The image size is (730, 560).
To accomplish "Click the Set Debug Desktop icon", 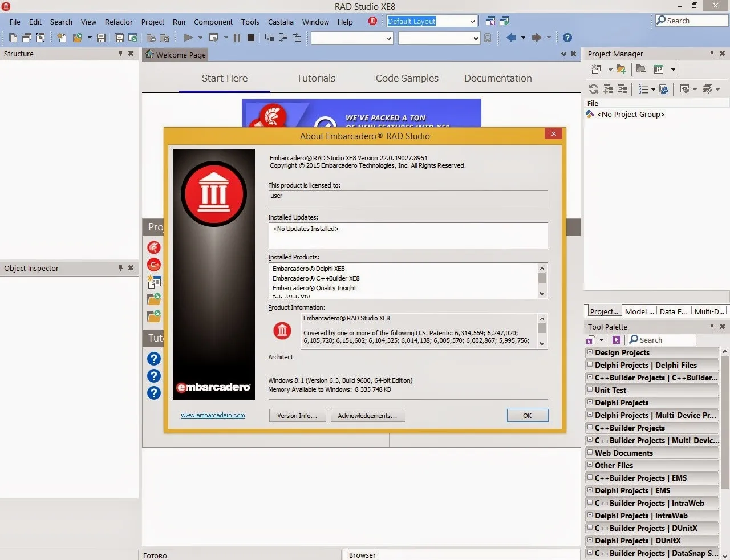I will 504,21.
